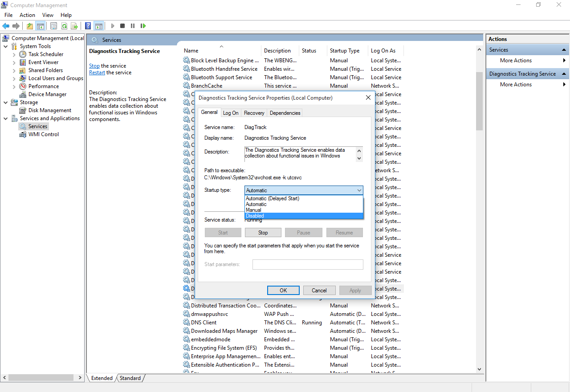The width and height of the screenshot is (570, 392).
Task: Click the gear icon beside Block Level Backup Engine
Action: tap(186, 61)
